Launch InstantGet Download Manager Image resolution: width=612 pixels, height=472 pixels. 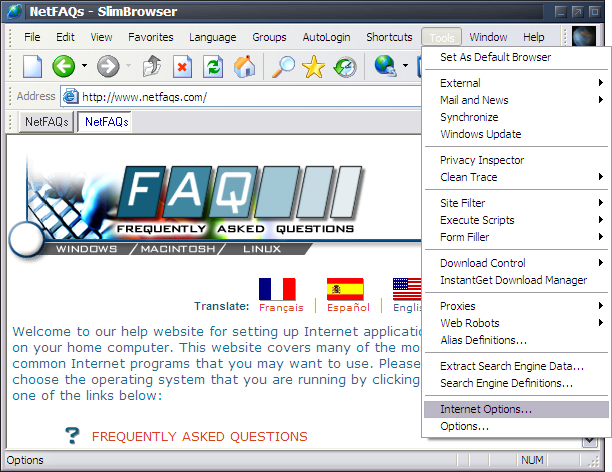tap(516, 280)
